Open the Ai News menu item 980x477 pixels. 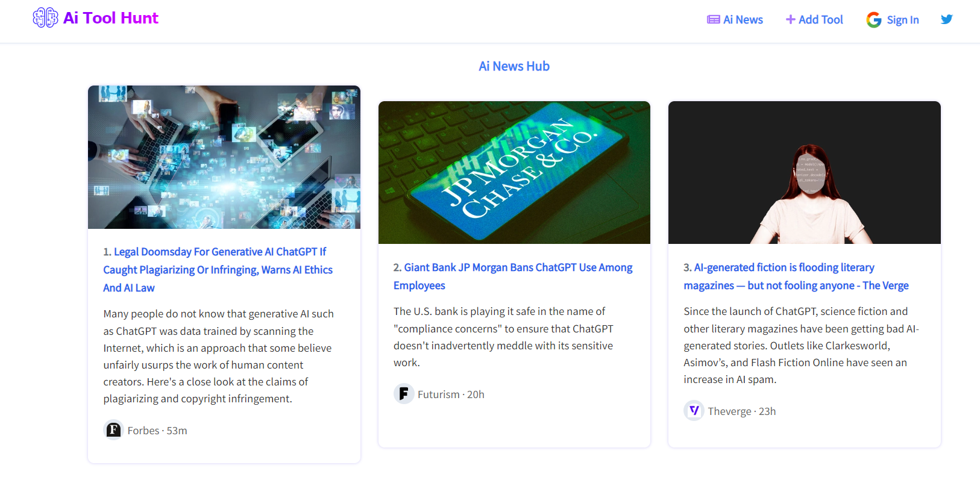pyautogui.click(x=743, y=20)
